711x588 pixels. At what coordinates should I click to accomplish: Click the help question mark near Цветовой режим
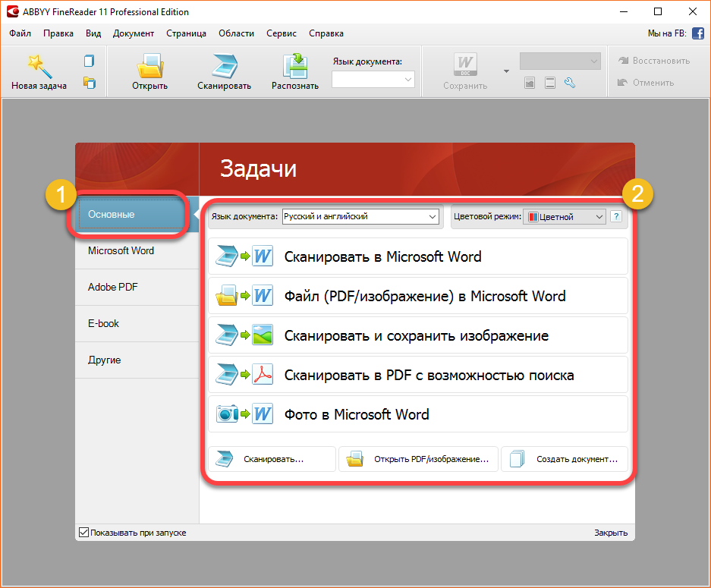pyautogui.click(x=616, y=217)
